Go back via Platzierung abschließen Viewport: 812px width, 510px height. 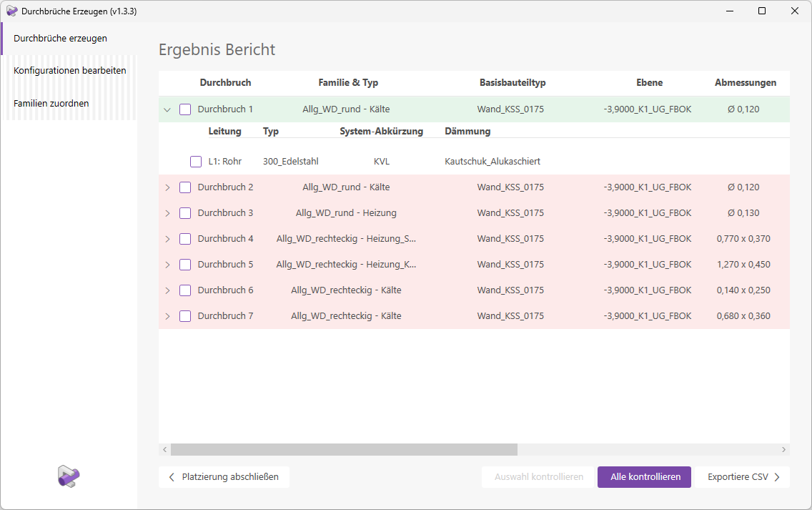coord(224,477)
